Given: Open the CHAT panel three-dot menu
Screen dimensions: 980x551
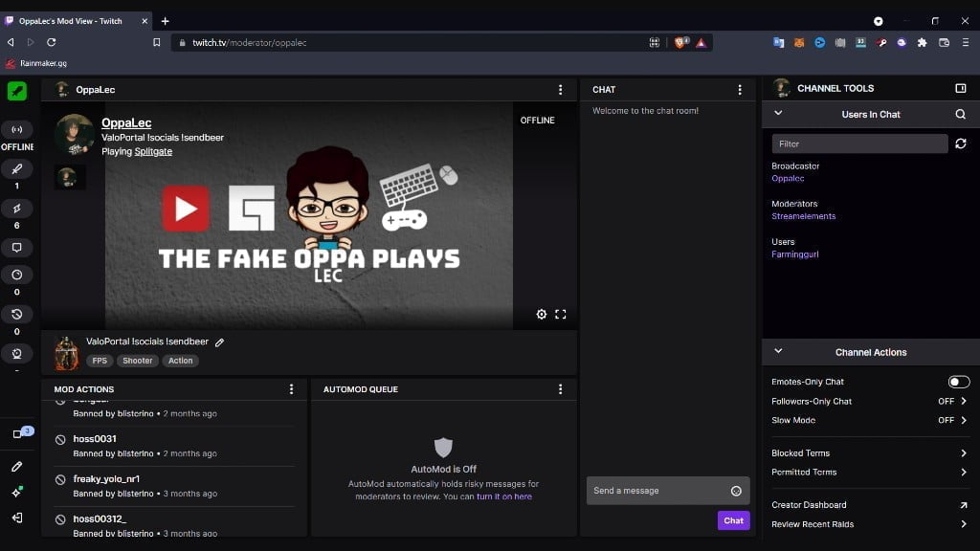Looking at the screenshot, I should (x=740, y=90).
